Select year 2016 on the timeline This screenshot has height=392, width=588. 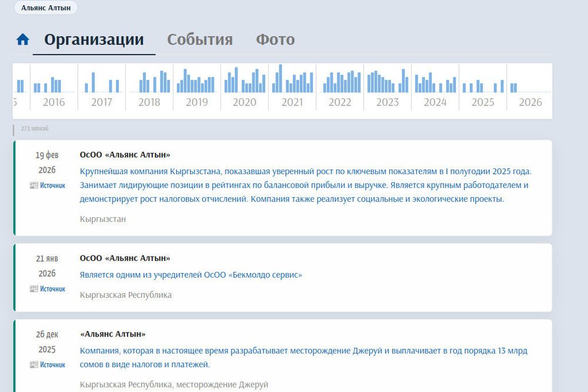tap(54, 102)
